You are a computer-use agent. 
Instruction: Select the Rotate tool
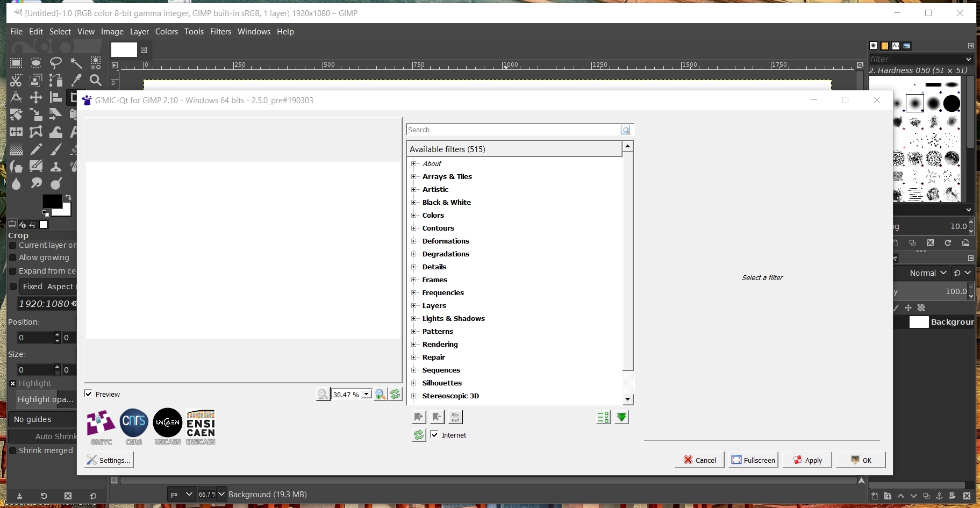[16, 115]
